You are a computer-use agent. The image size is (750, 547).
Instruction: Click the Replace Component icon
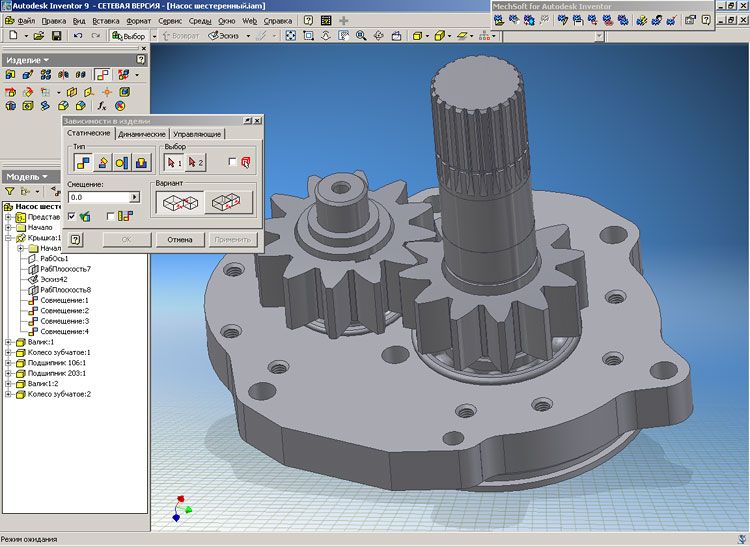click(123, 75)
